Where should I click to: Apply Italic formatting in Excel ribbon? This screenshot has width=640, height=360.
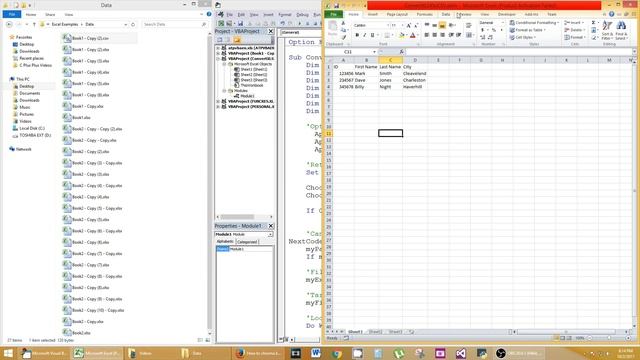click(364, 36)
